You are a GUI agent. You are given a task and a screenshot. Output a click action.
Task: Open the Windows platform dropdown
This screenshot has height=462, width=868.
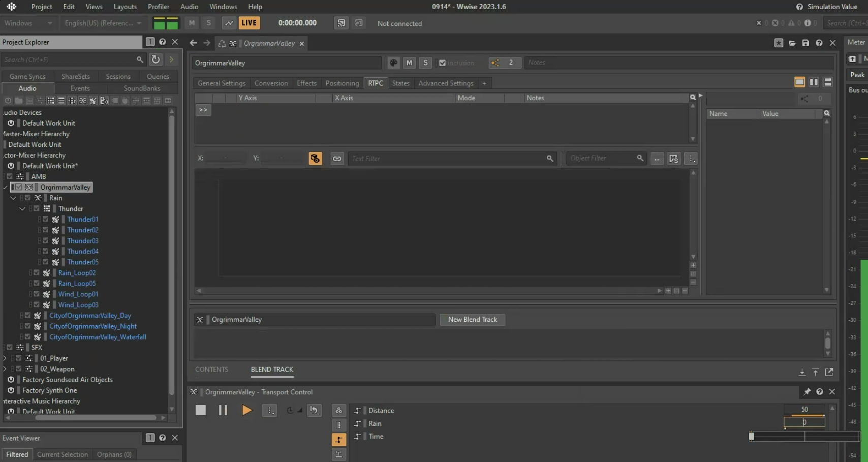[x=28, y=23]
